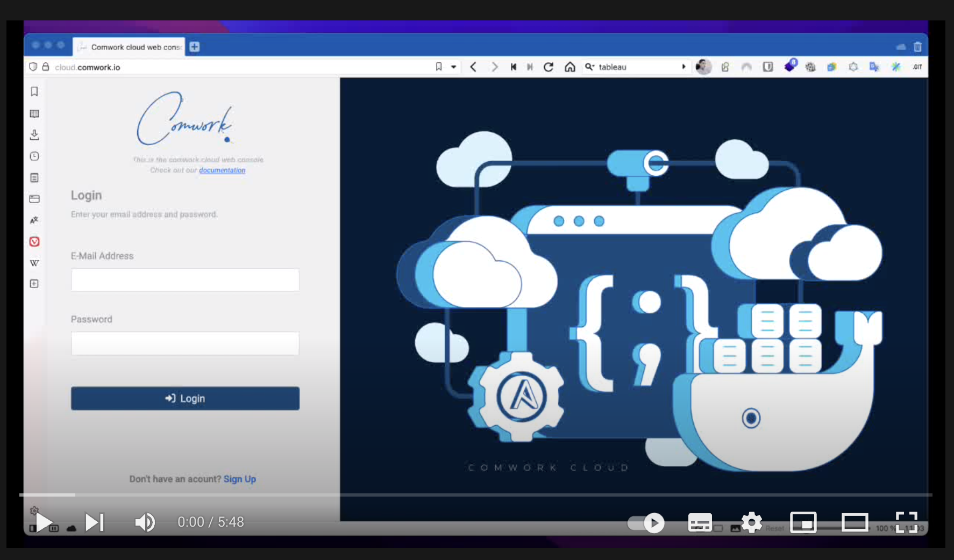The height and width of the screenshot is (560, 954).
Task: Toggle the video autoplay switch
Action: (646, 522)
